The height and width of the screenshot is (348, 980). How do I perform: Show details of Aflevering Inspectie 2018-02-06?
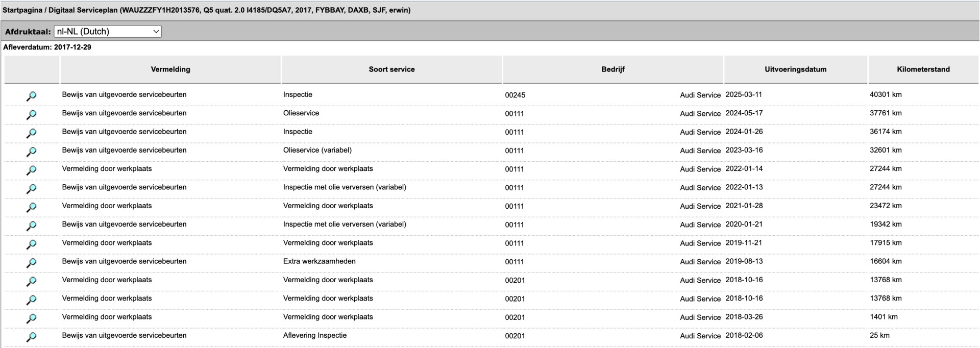pyautogui.click(x=31, y=337)
